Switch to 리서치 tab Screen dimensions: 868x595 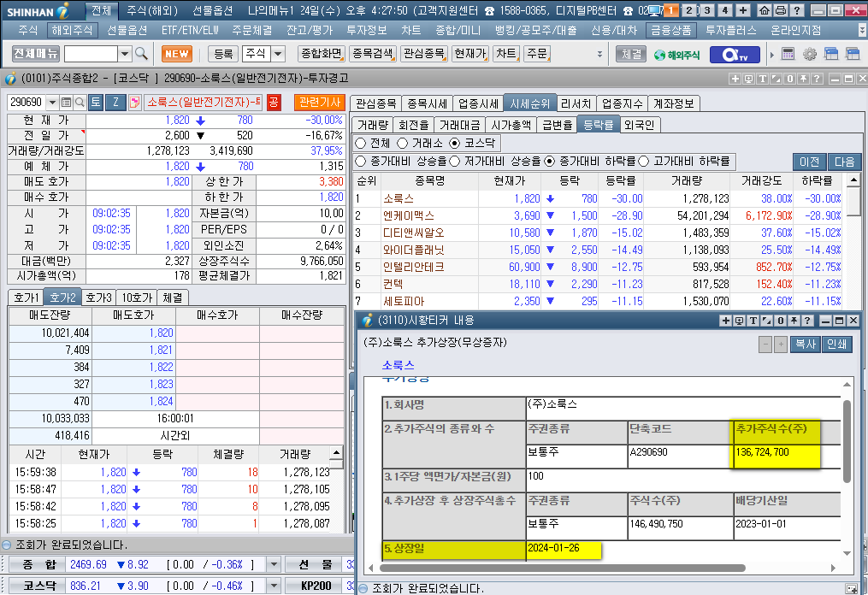pyautogui.click(x=576, y=103)
